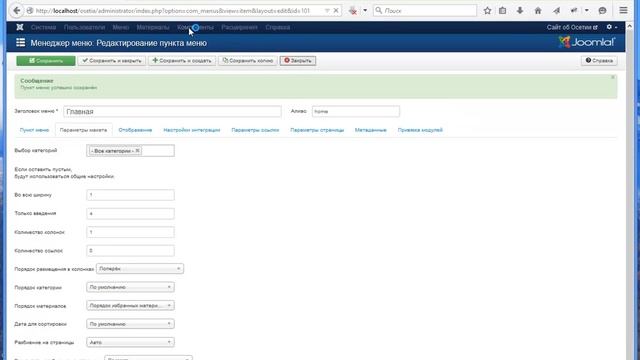This screenshot has height=360, width=640.
Task: Click the Во всю ширину input field
Action: [131, 195]
